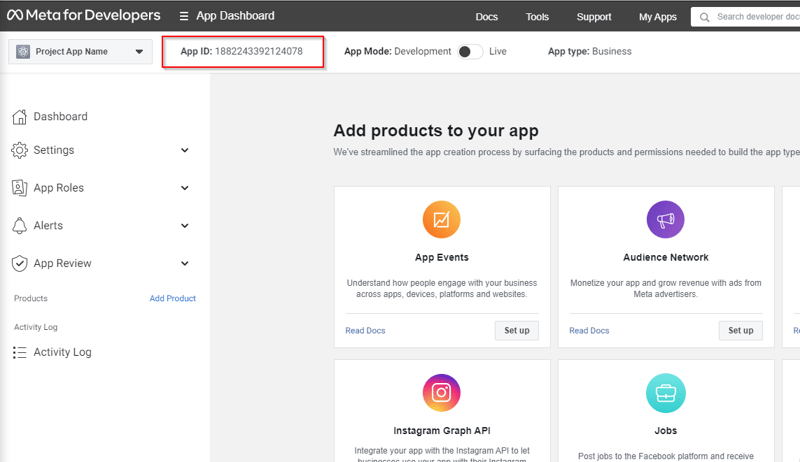800x462 pixels.
Task: Click the App Review sidebar label
Action: click(62, 263)
